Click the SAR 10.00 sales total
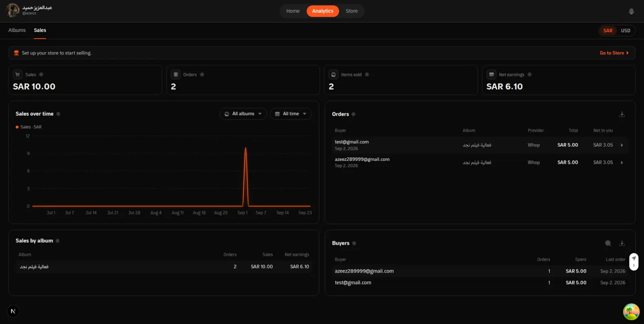The image size is (644, 324). pos(34,86)
